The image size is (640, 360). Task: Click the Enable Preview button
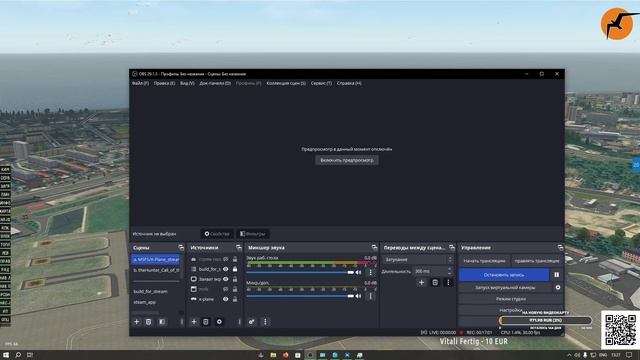click(x=347, y=160)
